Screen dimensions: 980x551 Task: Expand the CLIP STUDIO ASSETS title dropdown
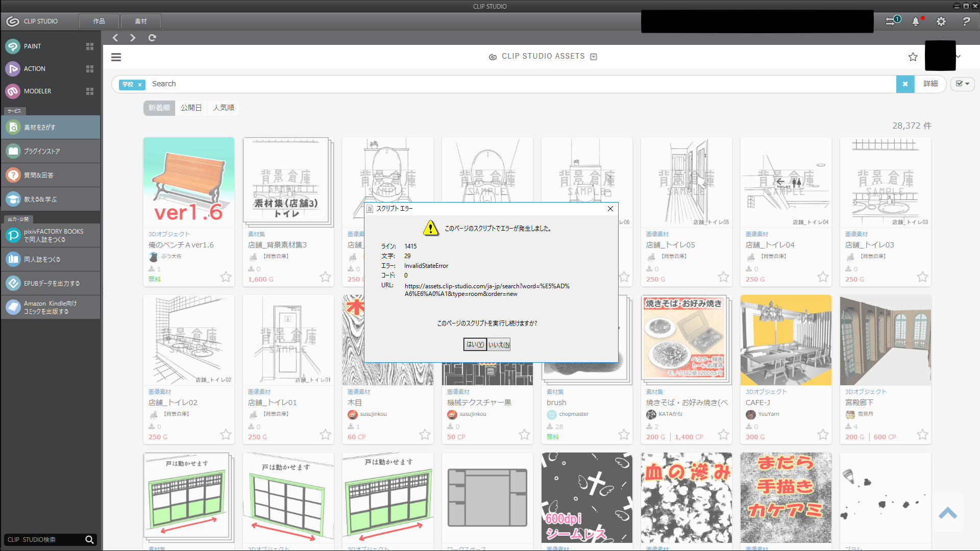click(594, 57)
